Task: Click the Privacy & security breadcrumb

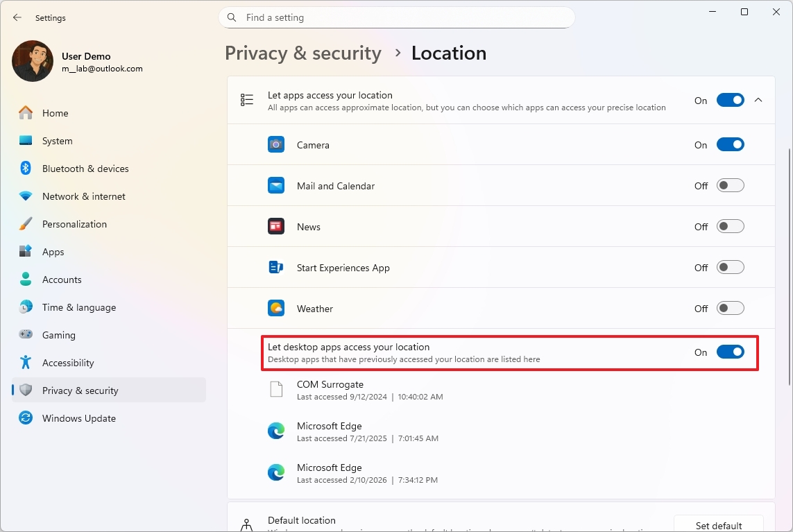Action: tap(302, 53)
